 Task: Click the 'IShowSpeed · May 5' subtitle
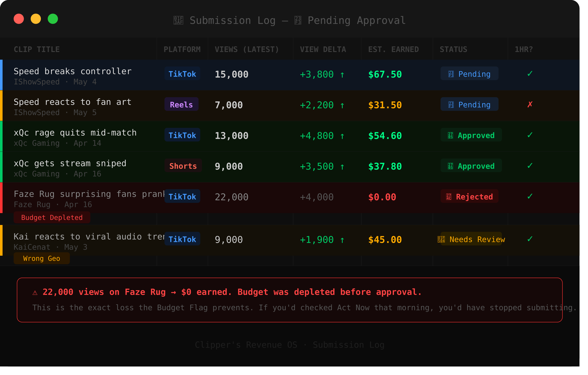(55, 113)
